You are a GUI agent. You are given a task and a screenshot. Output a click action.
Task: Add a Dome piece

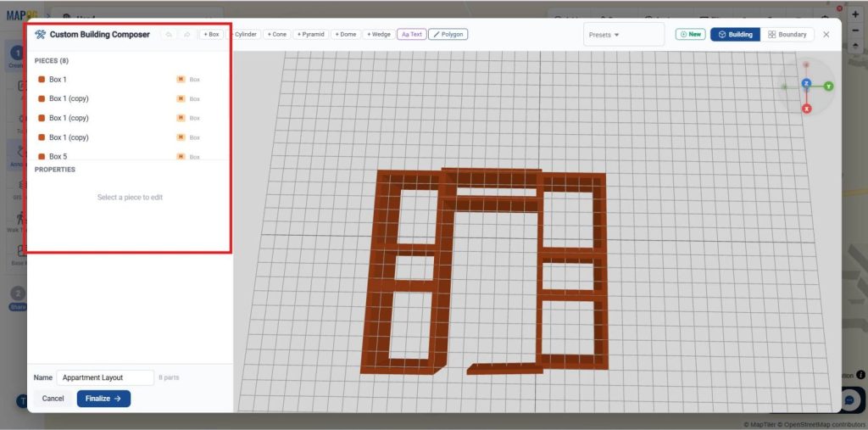click(346, 35)
